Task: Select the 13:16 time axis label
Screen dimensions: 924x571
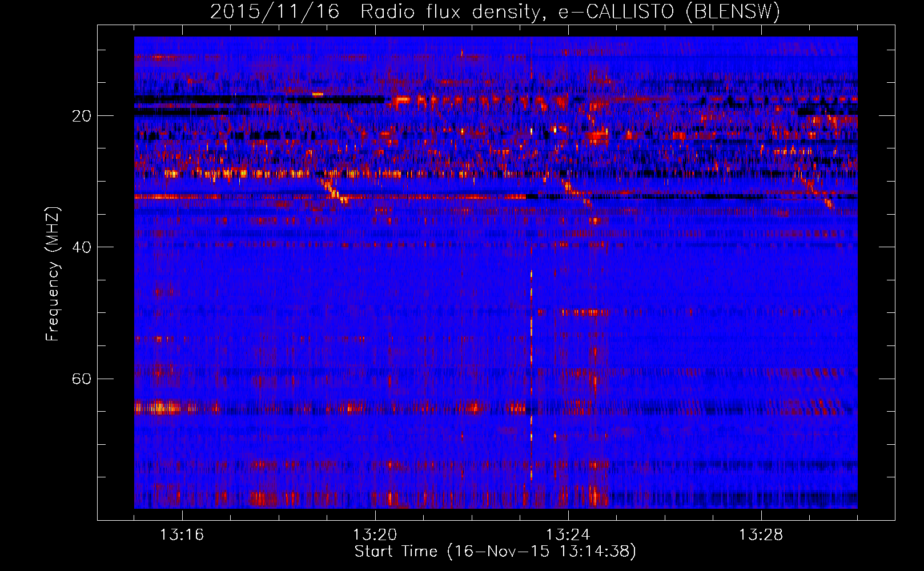Action: coord(182,535)
